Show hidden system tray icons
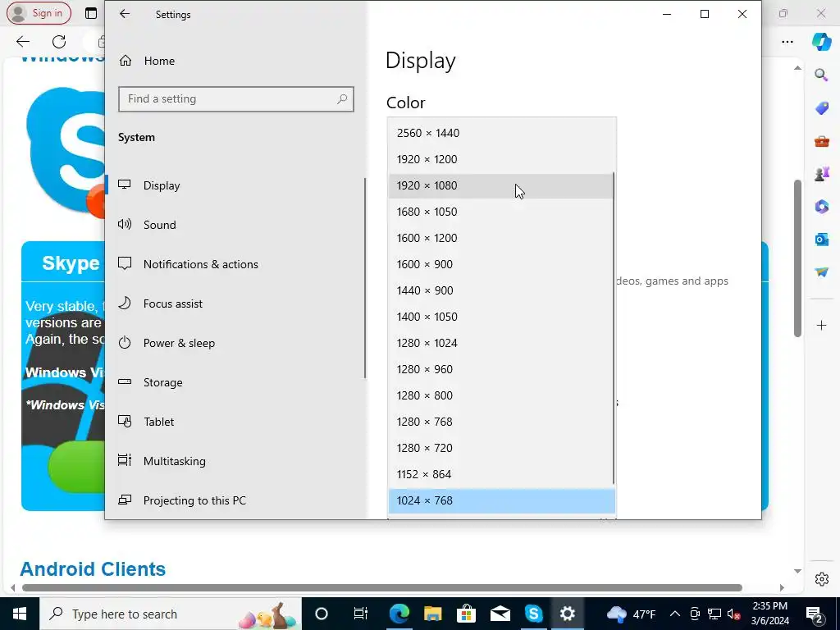Image resolution: width=840 pixels, height=630 pixels. pyautogui.click(x=675, y=614)
